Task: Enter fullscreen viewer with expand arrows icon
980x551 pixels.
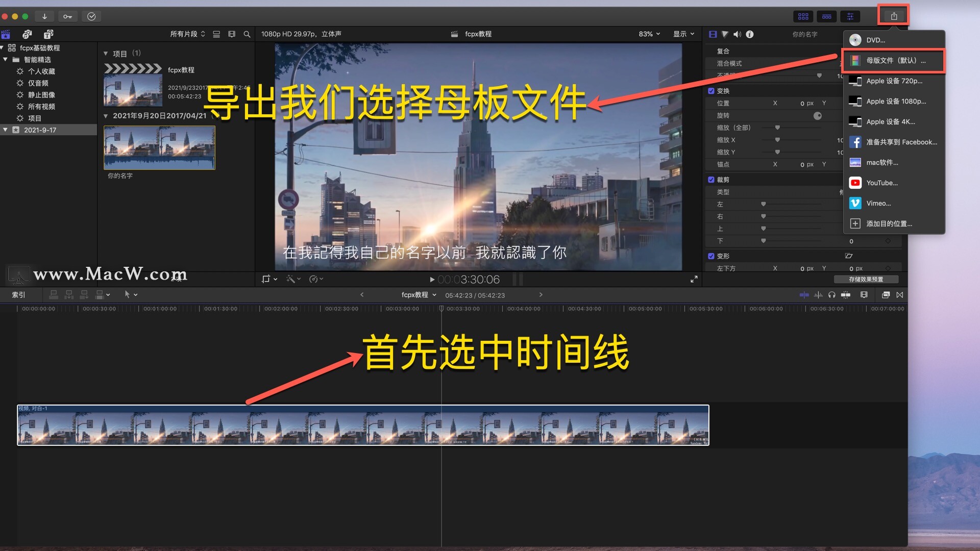Action: (x=694, y=279)
